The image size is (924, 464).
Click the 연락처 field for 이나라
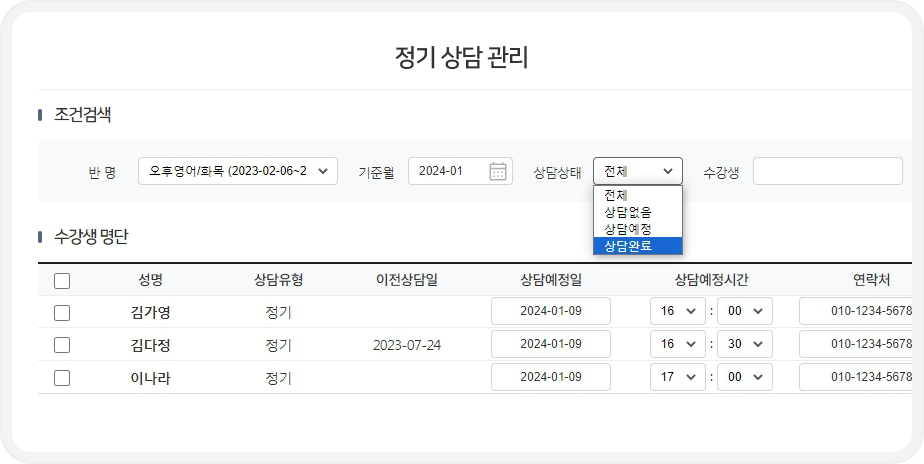pos(856,377)
